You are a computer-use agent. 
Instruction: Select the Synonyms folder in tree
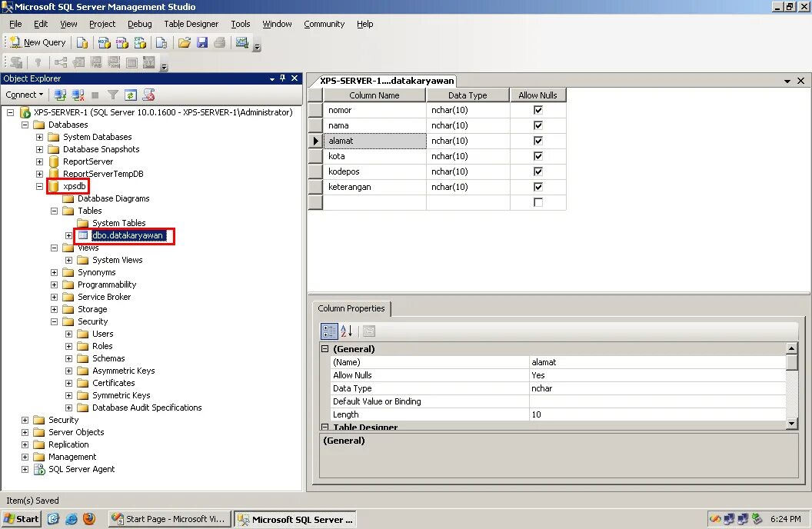click(x=96, y=272)
